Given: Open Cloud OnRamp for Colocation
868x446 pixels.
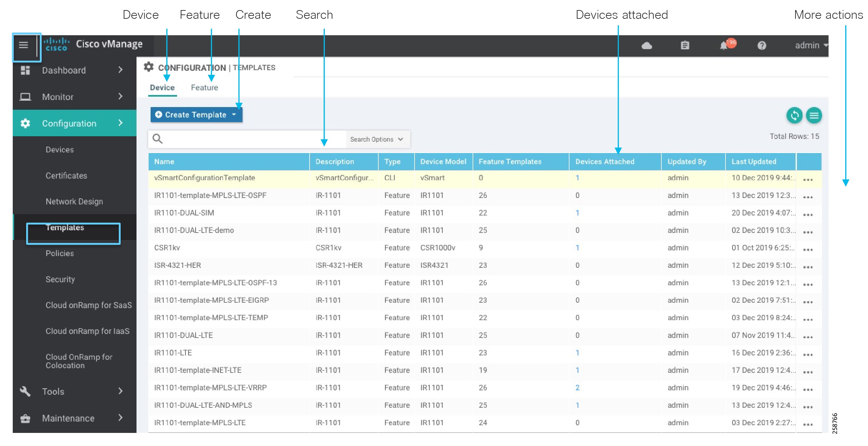Looking at the screenshot, I should point(79,361).
